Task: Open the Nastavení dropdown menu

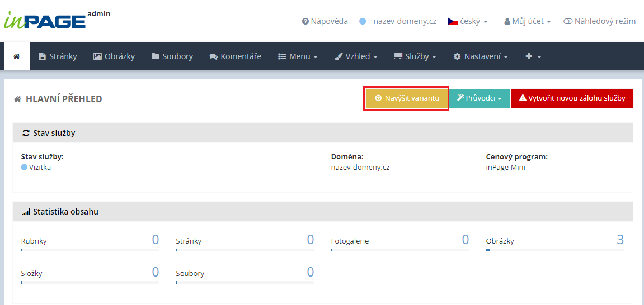Action: (481, 56)
